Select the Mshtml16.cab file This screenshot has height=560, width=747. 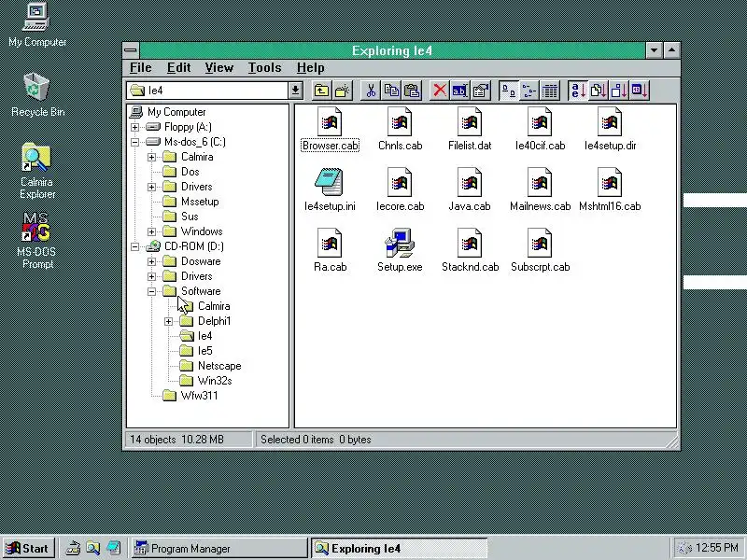[x=610, y=189]
